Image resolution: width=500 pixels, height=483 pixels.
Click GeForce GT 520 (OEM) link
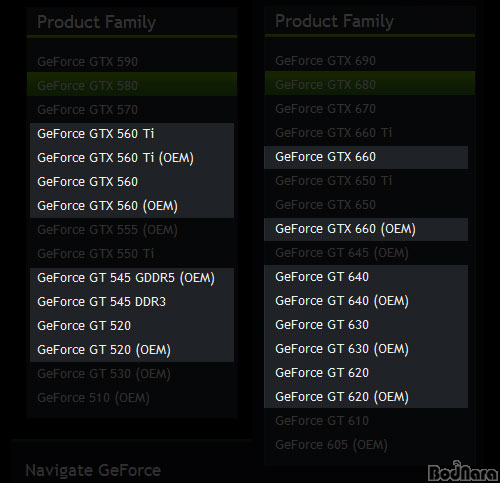click(104, 350)
